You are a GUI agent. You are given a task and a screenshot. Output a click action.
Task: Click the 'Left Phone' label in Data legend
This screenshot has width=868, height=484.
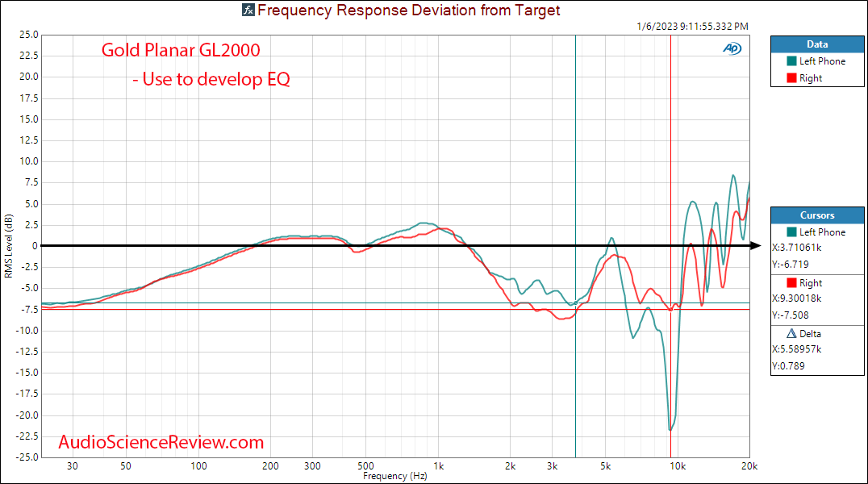coord(822,61)
